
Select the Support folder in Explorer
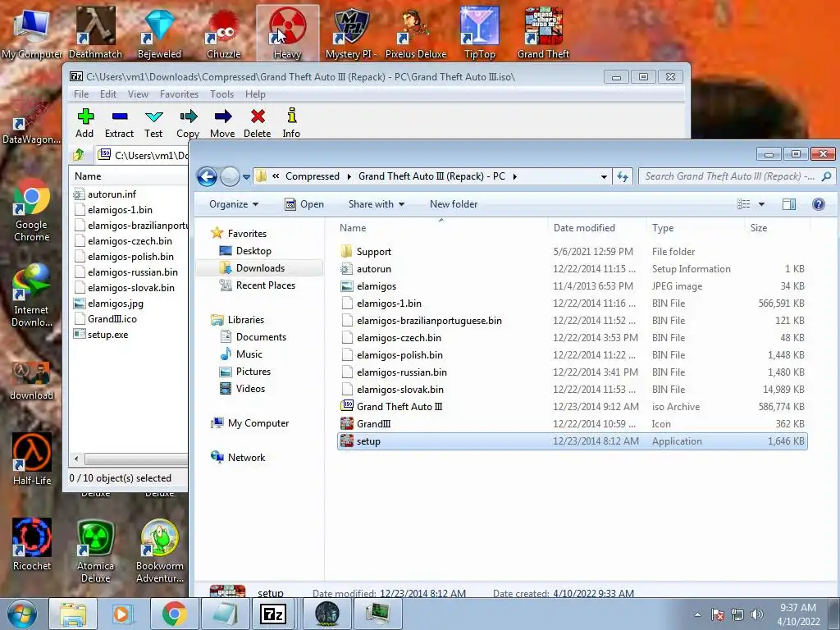coord(373,252)
